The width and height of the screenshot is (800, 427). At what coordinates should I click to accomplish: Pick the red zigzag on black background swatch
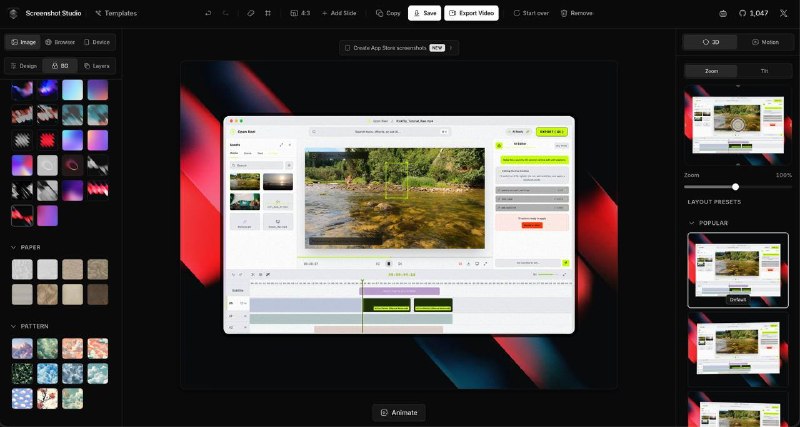(47, 140)
